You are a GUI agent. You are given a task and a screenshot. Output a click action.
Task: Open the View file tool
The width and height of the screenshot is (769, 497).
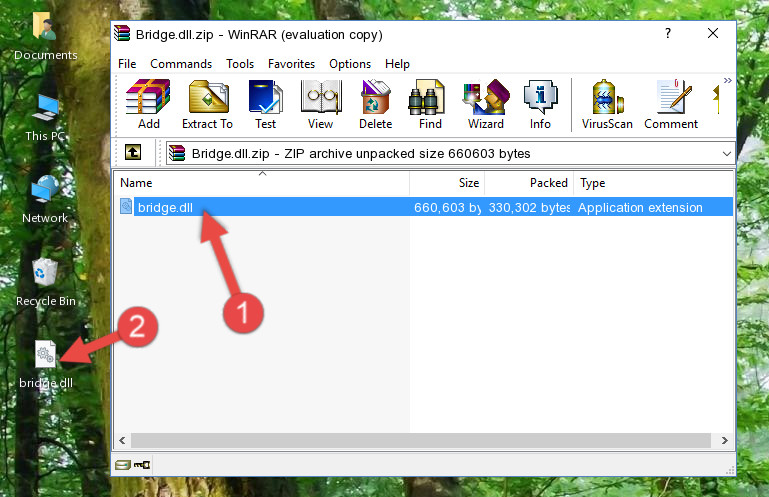tap(320, 105)
